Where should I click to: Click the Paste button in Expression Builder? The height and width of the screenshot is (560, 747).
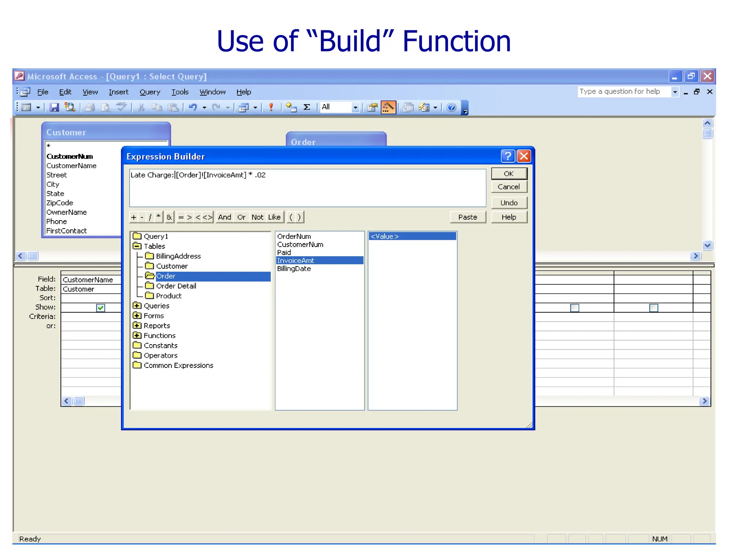468,217
